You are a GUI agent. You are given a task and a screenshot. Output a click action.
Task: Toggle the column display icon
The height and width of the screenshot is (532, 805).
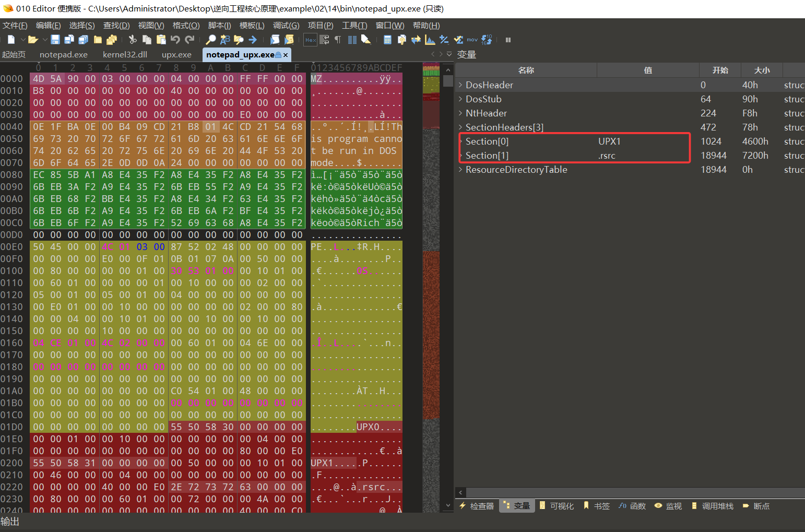click(x=352, y=40)
